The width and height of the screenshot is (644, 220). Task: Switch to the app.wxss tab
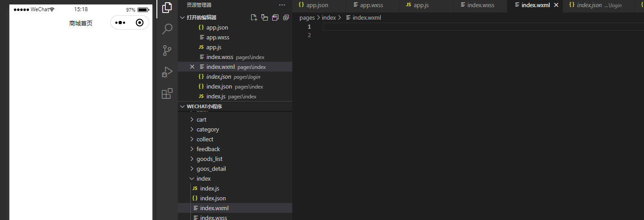point(373,5)
